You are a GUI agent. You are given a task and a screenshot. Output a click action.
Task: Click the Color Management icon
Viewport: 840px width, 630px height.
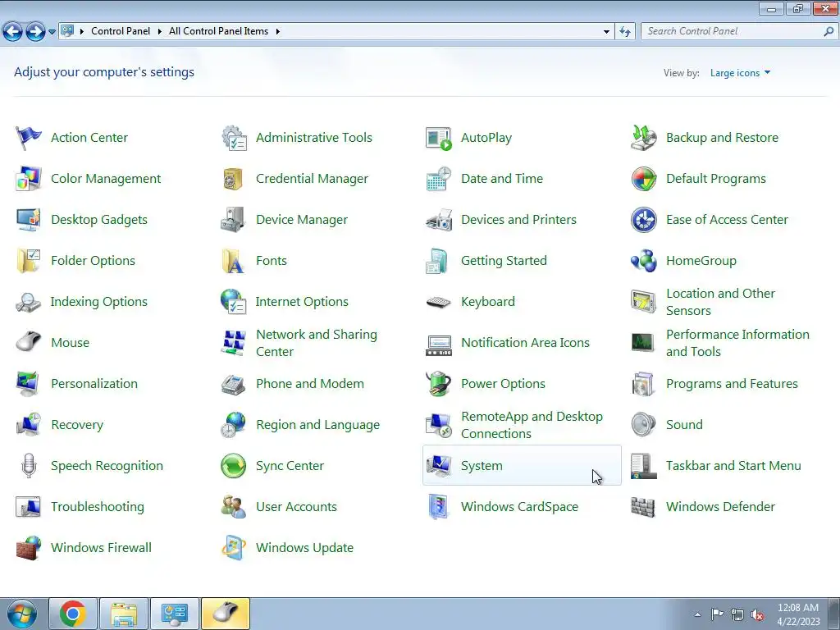click(29, 179)
